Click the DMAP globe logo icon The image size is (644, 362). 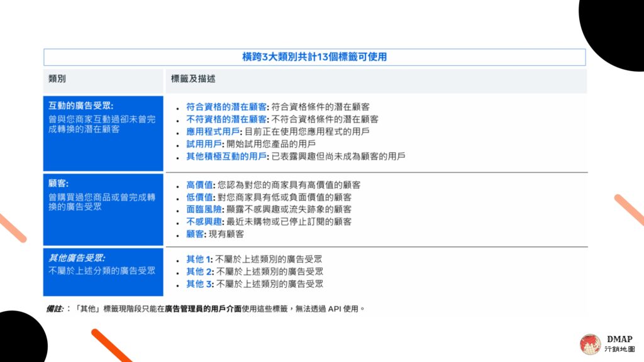pos(590,344)
